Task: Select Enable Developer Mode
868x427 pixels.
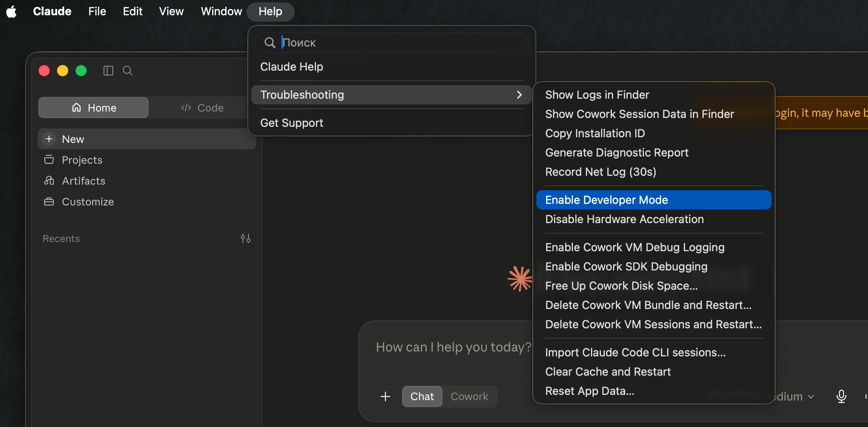Action: 654,200
